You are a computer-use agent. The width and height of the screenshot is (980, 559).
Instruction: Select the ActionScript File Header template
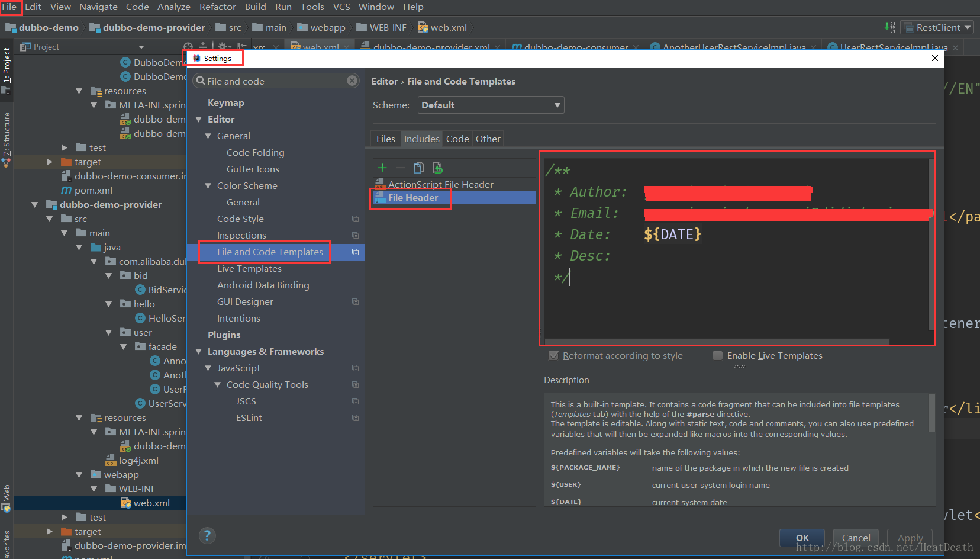440,184
